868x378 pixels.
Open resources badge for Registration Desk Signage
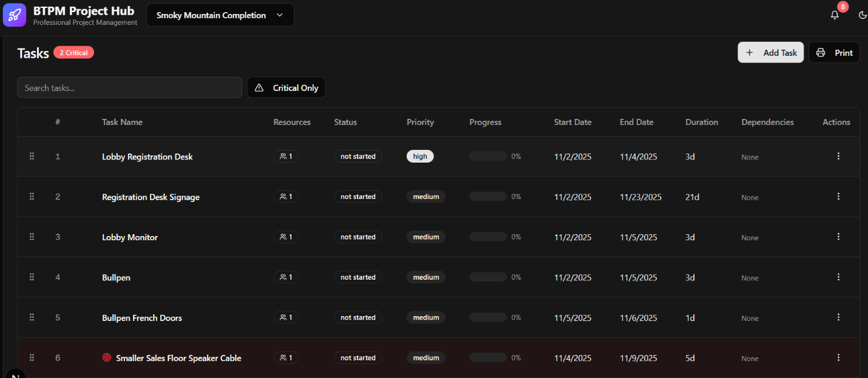[x=286, y=197]
